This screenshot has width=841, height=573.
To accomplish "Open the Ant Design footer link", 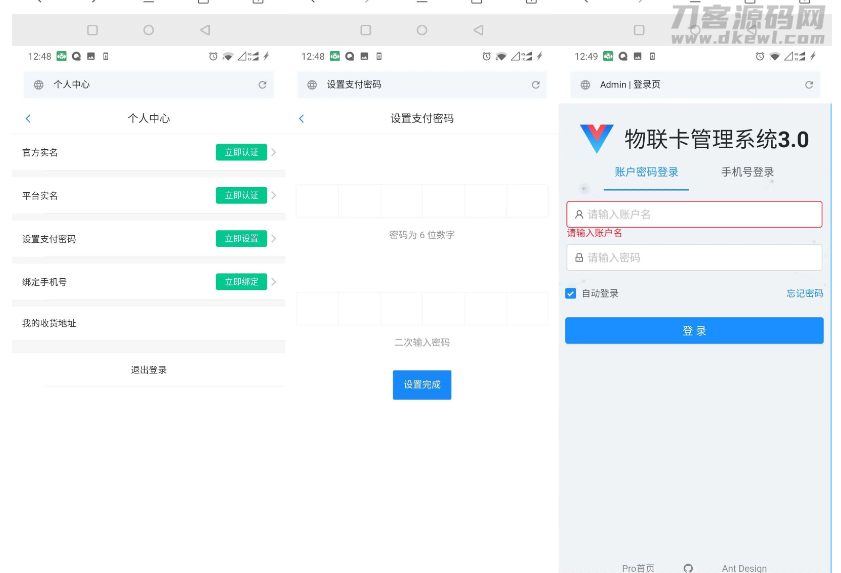I will tap(744, 568).
